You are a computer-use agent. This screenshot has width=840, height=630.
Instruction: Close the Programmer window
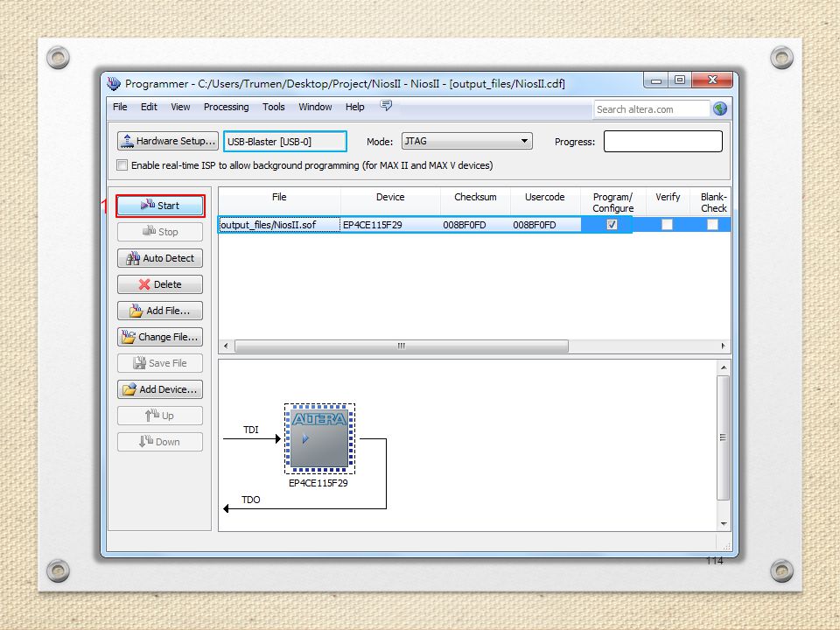[x=712, y=80]
